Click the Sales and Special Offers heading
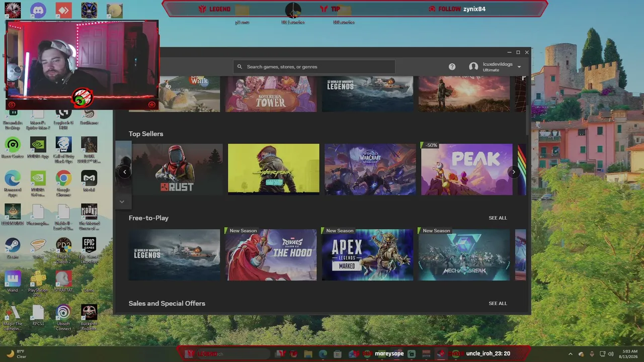644x362 pixels. tap(167, 303)
